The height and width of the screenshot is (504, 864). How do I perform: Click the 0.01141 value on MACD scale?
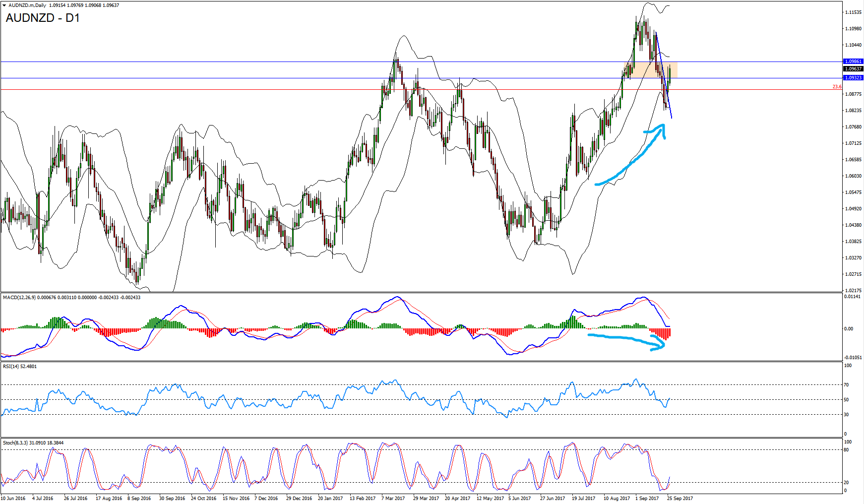point(852,297)
